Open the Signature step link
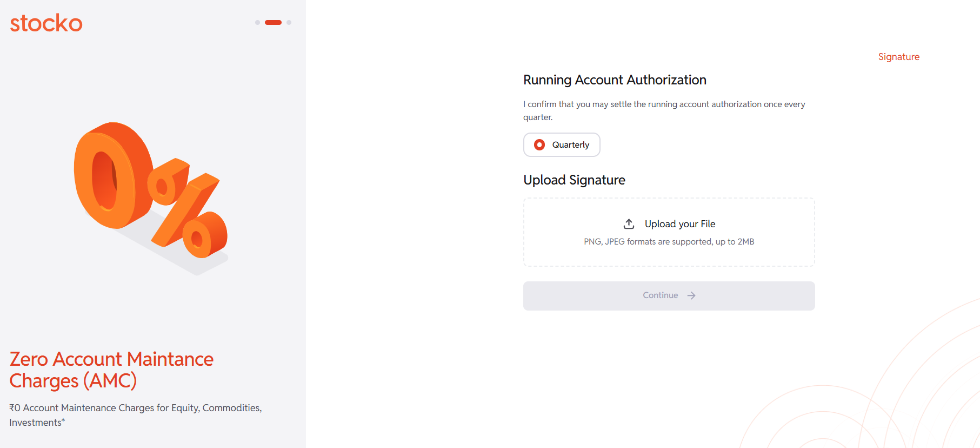Screen dimensions: 980x448 [x=898, y=57]
